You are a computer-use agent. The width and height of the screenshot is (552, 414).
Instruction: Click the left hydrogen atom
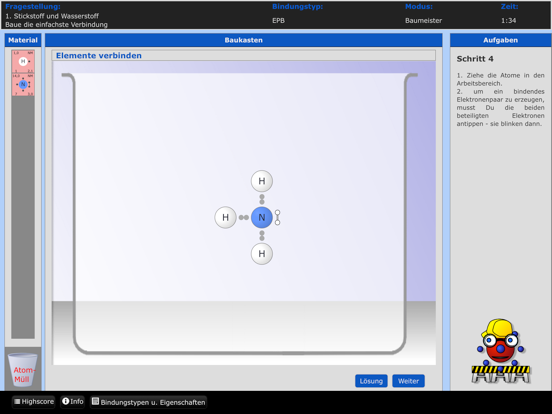click(x=225, y=217)
